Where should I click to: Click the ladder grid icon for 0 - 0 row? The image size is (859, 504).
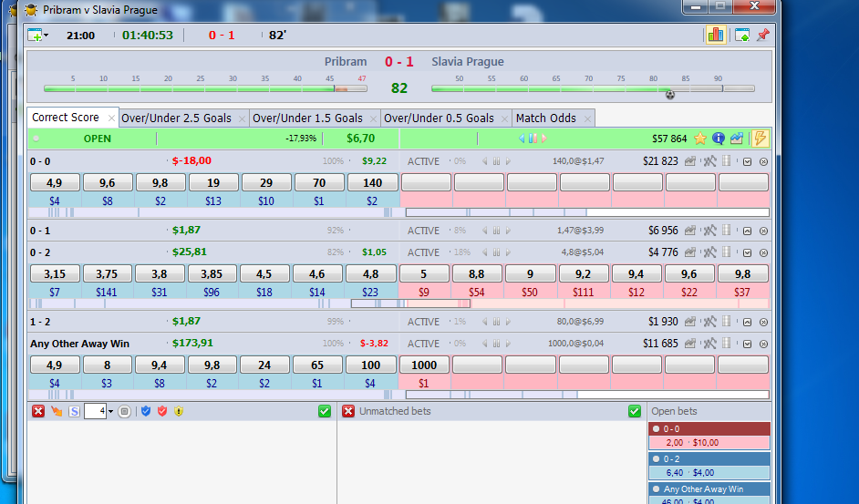(x=727, y=161)
